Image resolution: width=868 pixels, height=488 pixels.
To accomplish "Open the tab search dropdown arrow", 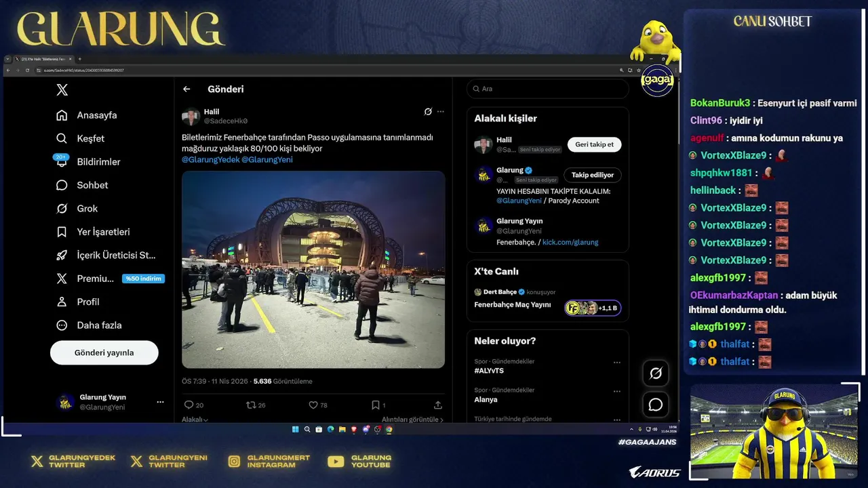I will 8,59.
